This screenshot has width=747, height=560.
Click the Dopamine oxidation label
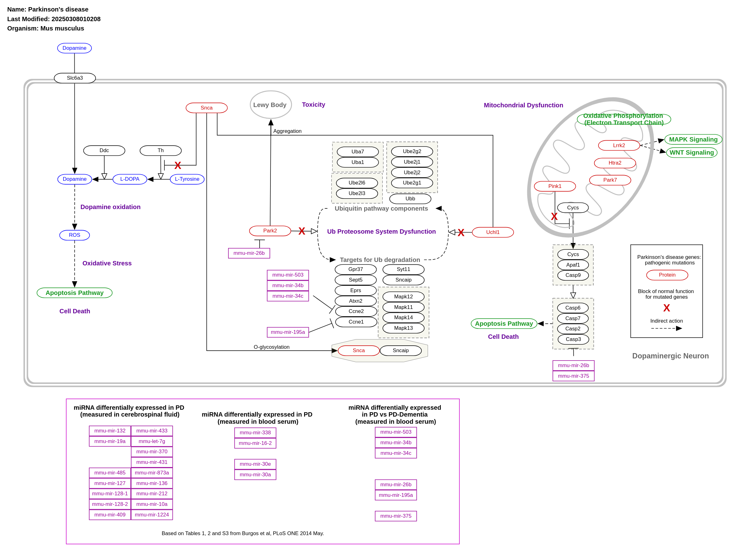[110, 207]
